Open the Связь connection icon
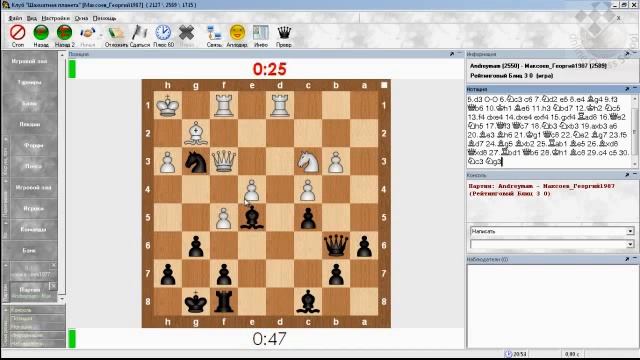Viewport: 640px width, 360px height. pyautogui.click(x=214, y=33)
